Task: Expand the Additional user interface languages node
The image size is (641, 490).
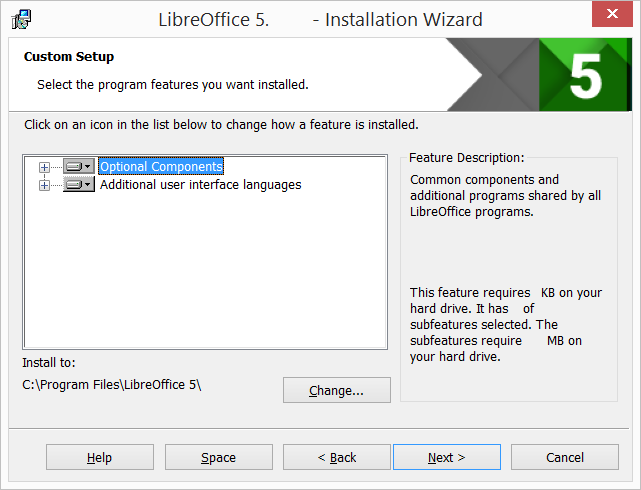Action: [x=44, y=185]
